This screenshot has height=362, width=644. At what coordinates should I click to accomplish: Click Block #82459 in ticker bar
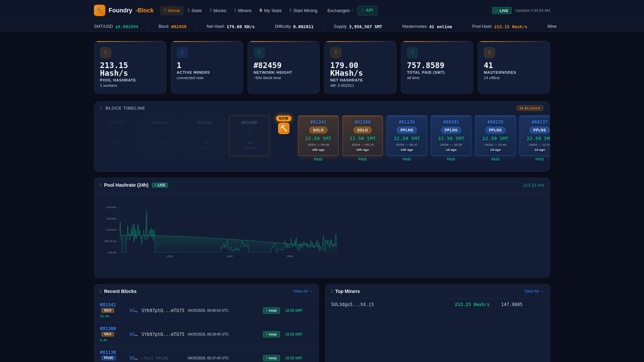(172, 26)
